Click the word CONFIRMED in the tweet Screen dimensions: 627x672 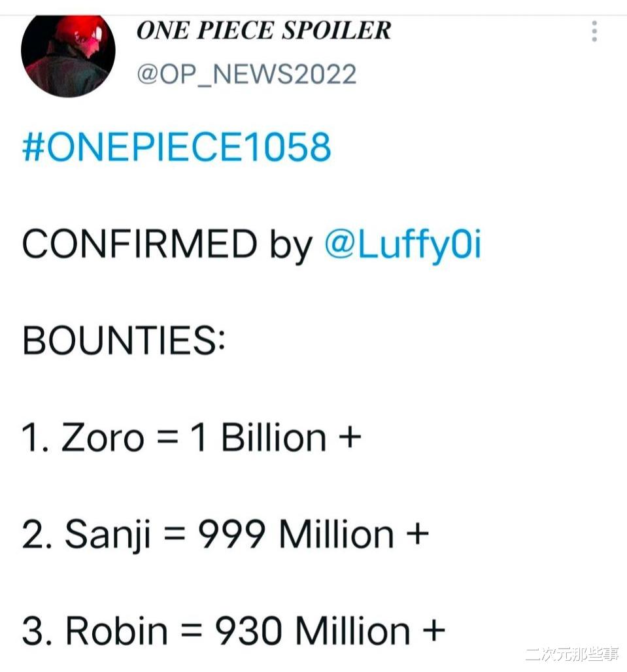(x=139, y=244)
